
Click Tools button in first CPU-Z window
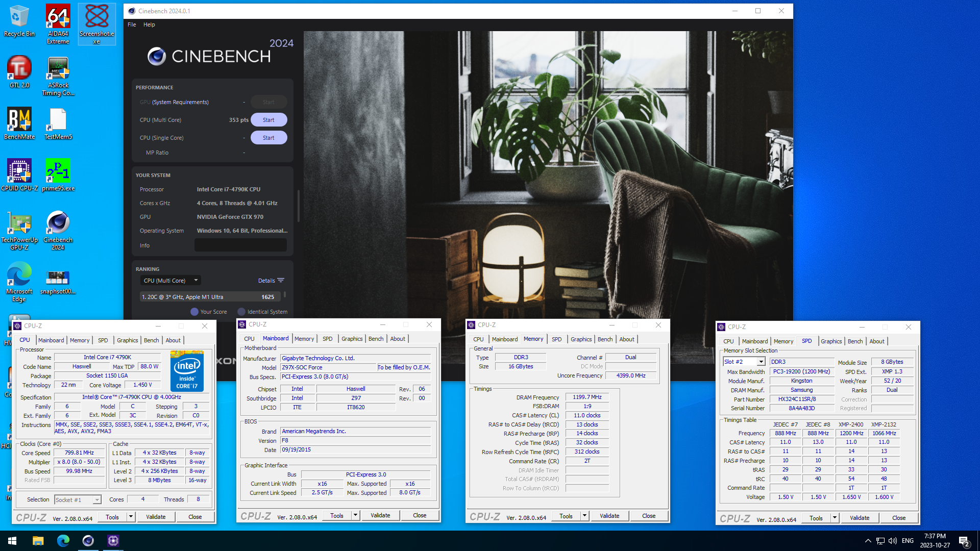[112, 517]
